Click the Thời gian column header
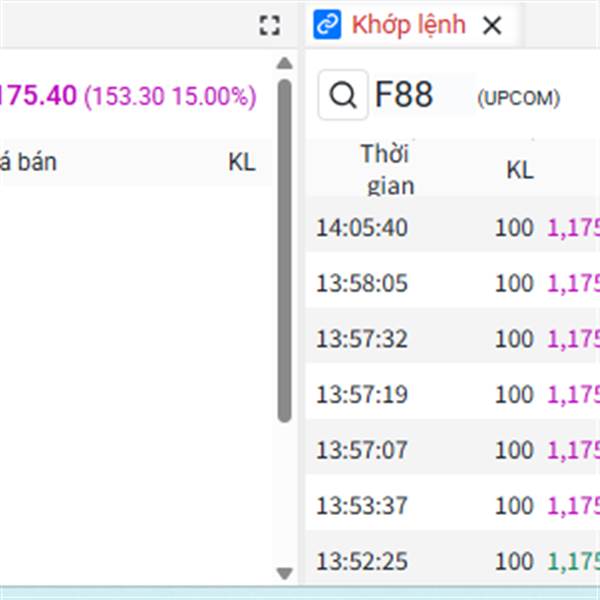This screenshot has height=600, width=600. pyautogui.click(x=387, y=170)
